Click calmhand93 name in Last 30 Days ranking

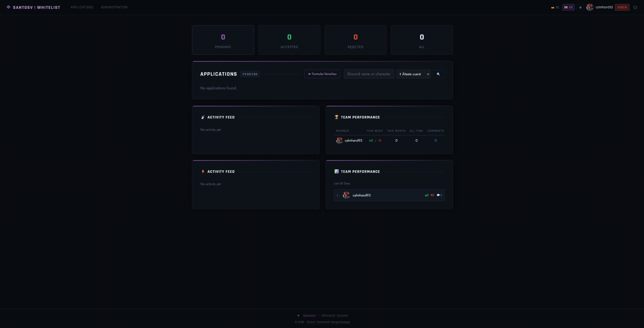pyautogui.click(x=362, y=196)
